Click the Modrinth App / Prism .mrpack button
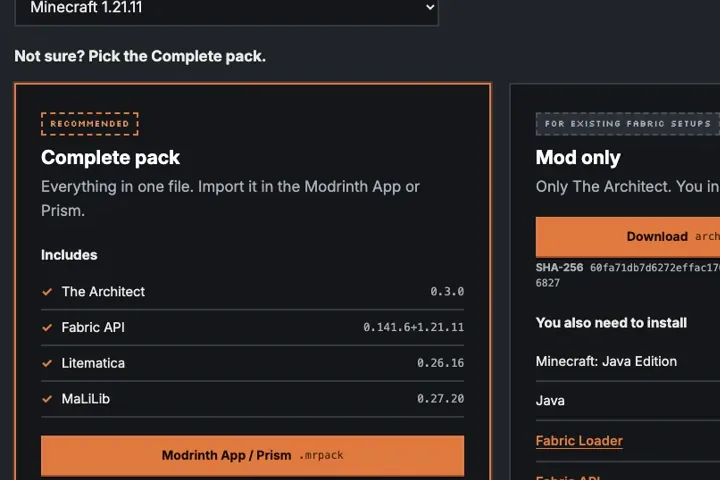Image resolution: width=720 pixels, height=480 pixels. click(253, 455)
